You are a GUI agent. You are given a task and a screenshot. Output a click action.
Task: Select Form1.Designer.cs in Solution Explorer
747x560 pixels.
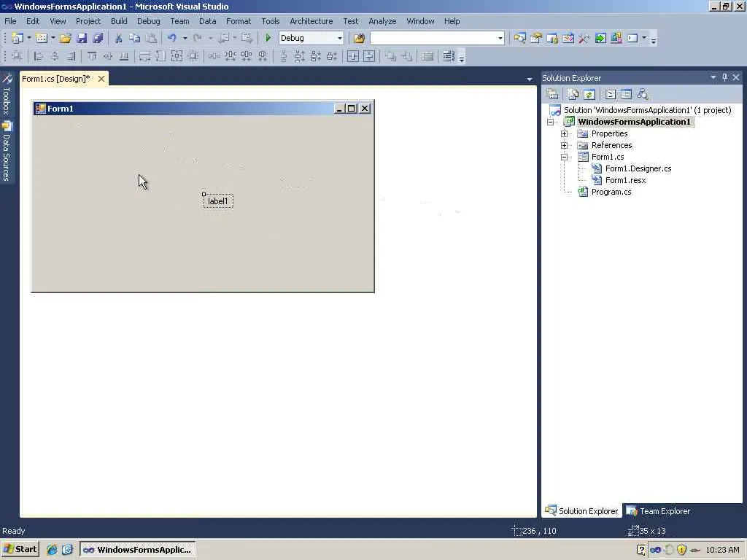pyautogui.click(x=638, y=168)
